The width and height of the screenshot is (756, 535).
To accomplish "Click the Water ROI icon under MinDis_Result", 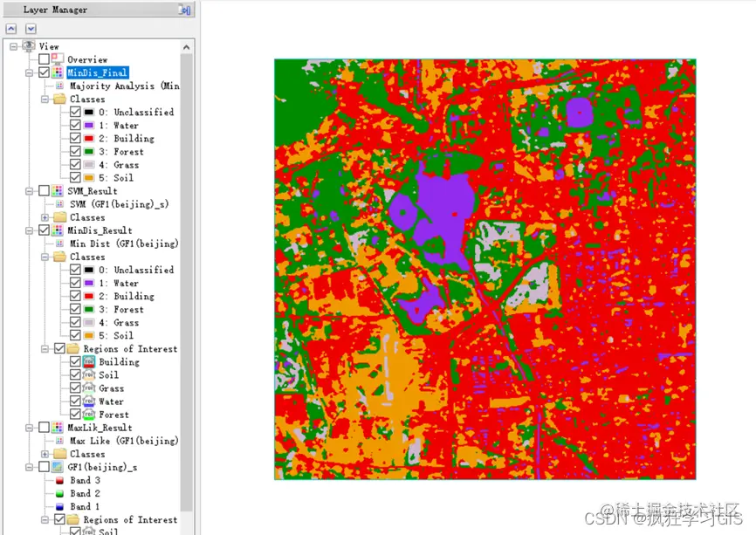I will (x=89, y=401).
